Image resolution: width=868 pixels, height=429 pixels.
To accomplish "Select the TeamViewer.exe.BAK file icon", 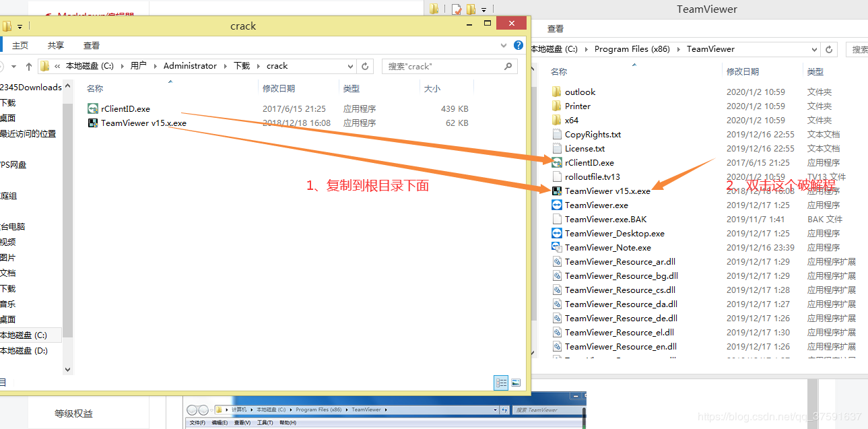I will point(556,219).
